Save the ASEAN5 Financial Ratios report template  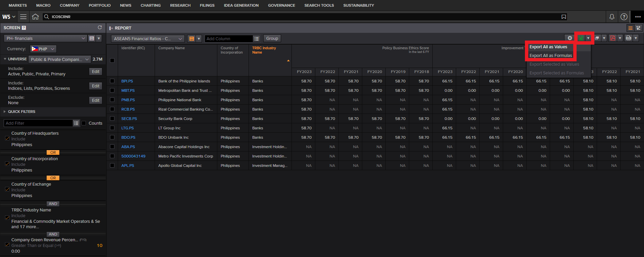coord(192,39)
